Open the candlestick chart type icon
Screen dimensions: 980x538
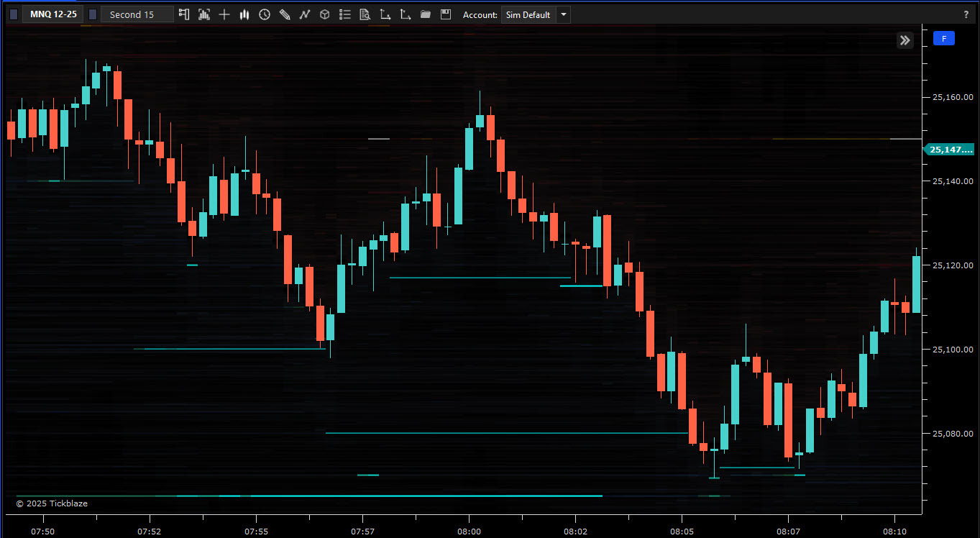click(x=244, y=14)
